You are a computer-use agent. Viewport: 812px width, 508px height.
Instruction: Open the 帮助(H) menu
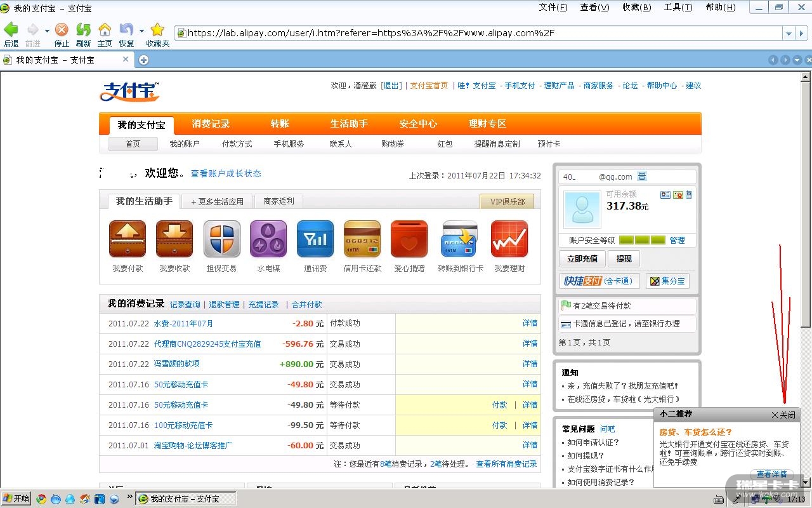tap(720, 8)
